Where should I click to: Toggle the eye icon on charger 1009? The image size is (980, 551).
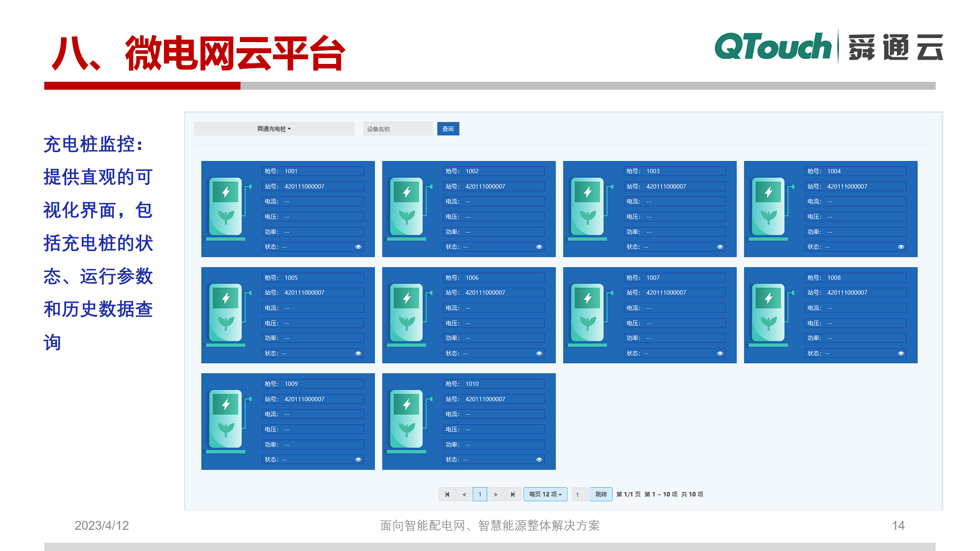coord(358,459)
